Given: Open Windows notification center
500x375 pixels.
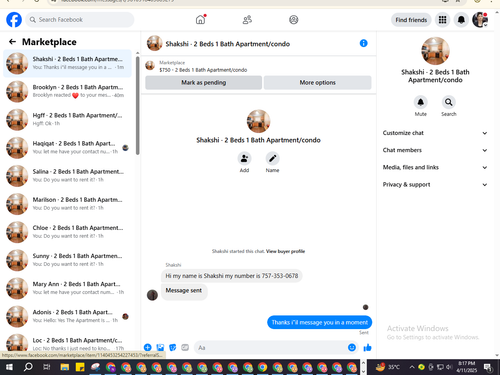Looking at the screenshot, I should click(x=488, y=367).
